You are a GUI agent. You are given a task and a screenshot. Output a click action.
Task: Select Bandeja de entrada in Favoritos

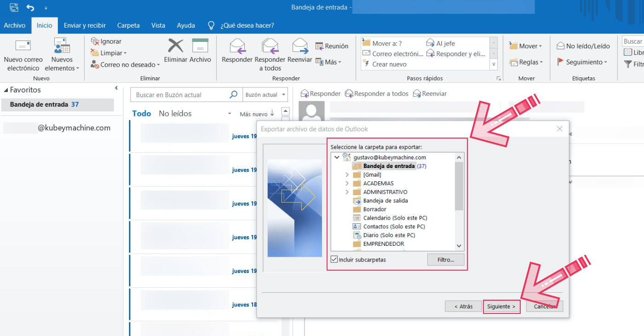[57, 104]
